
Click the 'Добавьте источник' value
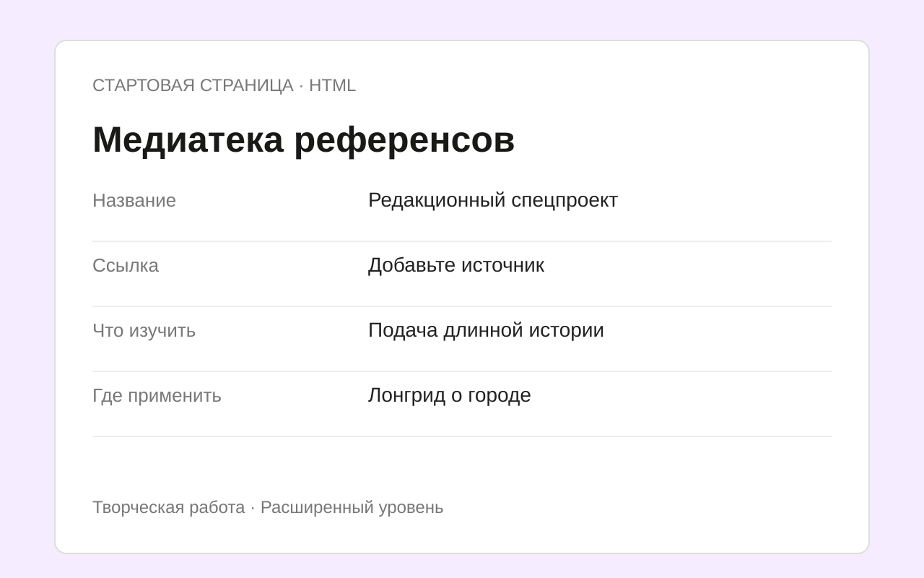coord(456,265)
